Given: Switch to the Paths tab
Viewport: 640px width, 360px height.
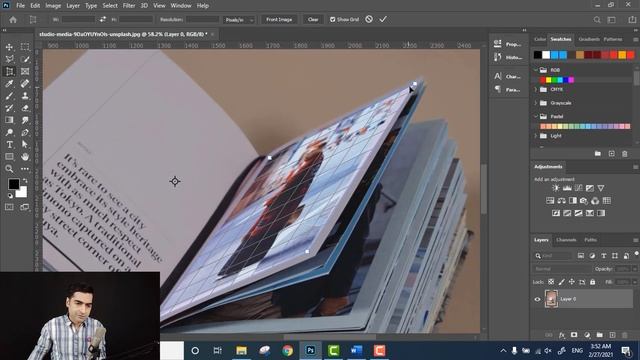Looking at the screenshot, I should [591, 240].
